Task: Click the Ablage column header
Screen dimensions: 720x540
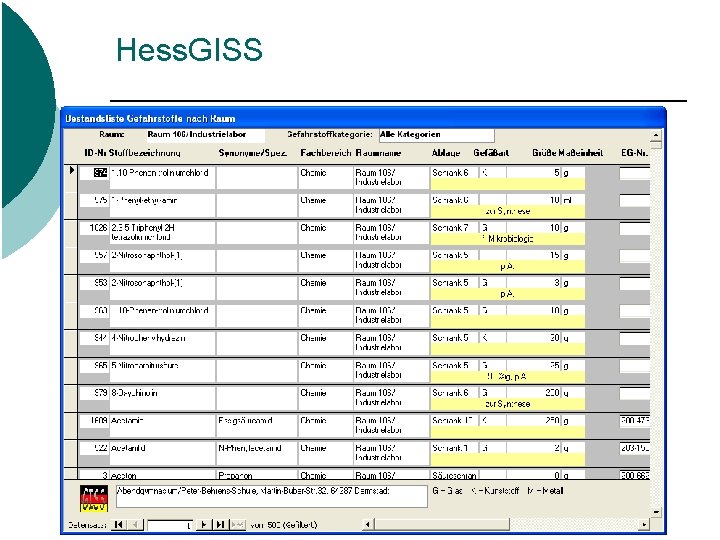Action: click(x=446, y=153)
